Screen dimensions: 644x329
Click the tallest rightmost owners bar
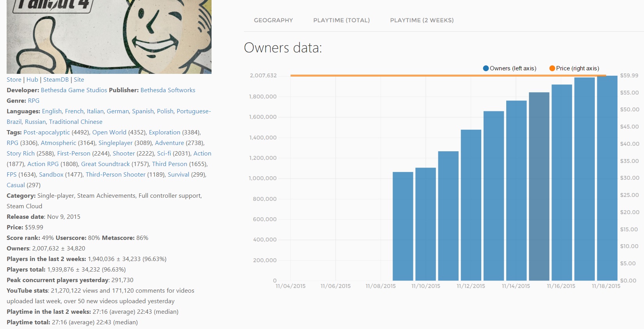tap(607, 180)
